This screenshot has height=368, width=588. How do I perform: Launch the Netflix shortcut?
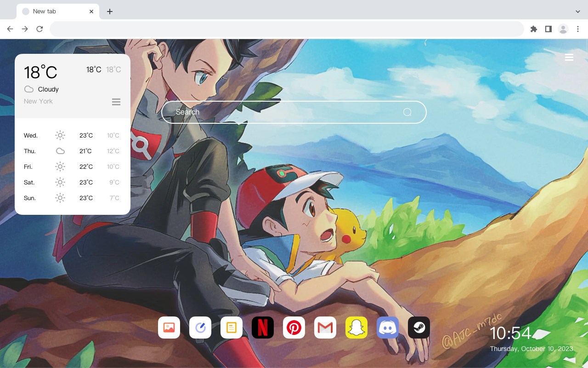(x=263, y=328)
